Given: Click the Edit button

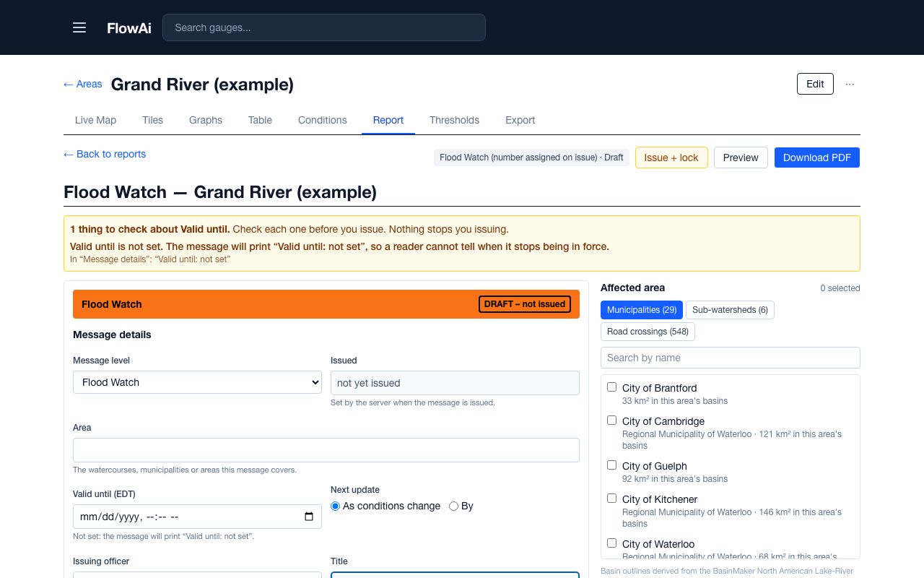Looking at the screenshot, I should pos(815,84).
